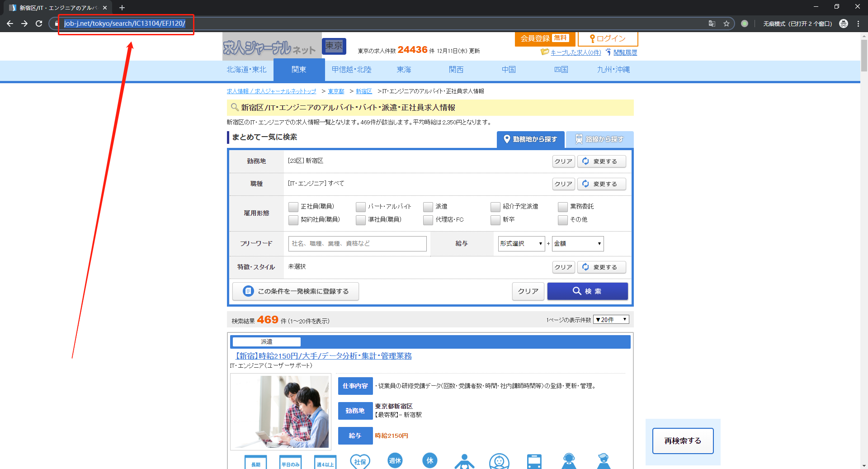Select the 関西 region tab
The image size is (868, 469).
[456, 70]
